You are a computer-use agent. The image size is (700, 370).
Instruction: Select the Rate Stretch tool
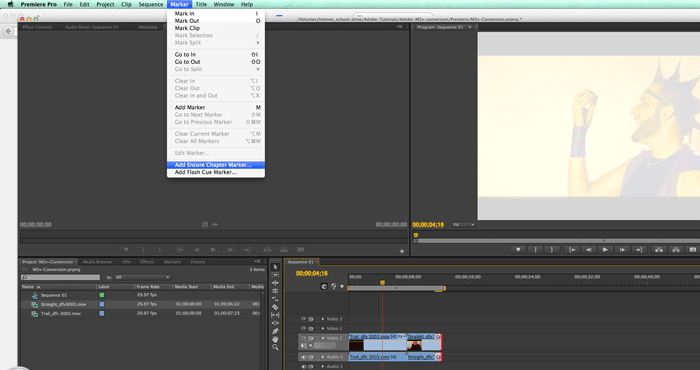tap(275, 299)
